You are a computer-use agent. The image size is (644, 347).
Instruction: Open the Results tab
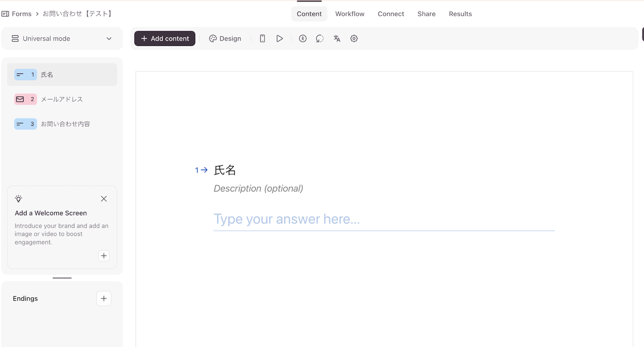click(460, 14)
